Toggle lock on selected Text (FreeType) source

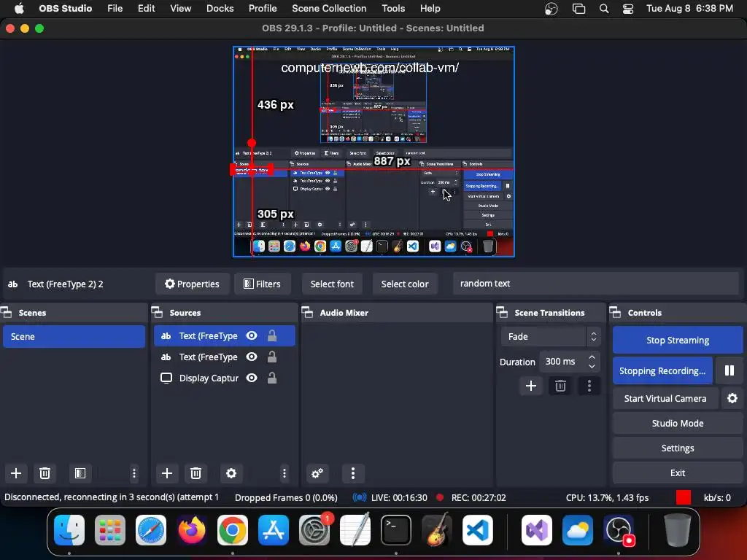[x=272, y=335]
